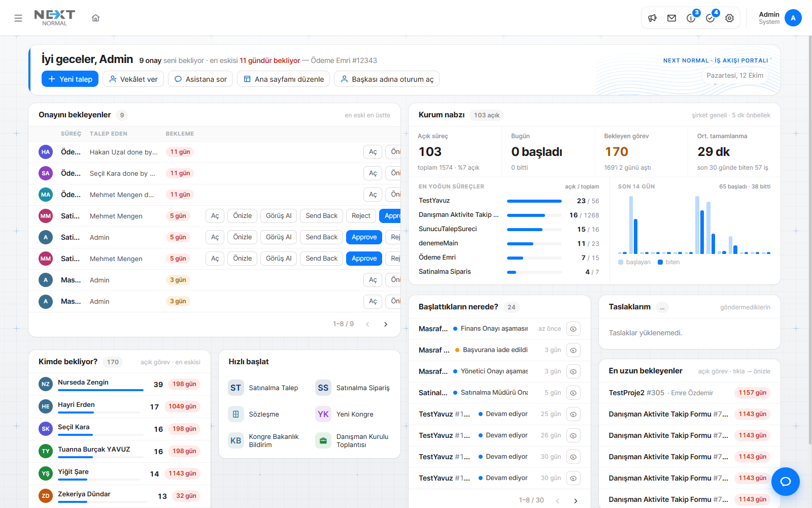The height and width of the screenshot is (508, 812).
Task: Click Ana sayfamı düzenle button
Action: [284, 79]
